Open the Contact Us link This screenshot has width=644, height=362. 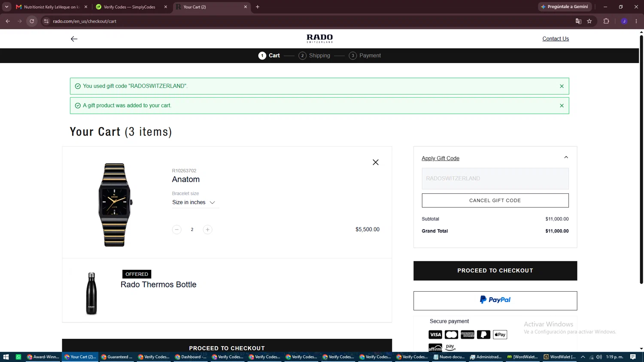pos(556,39)
